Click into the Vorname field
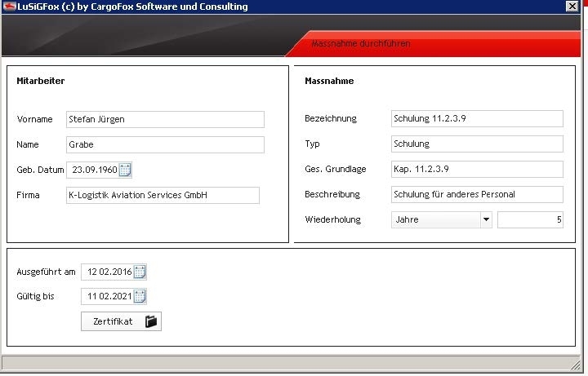 coord(165,119)
